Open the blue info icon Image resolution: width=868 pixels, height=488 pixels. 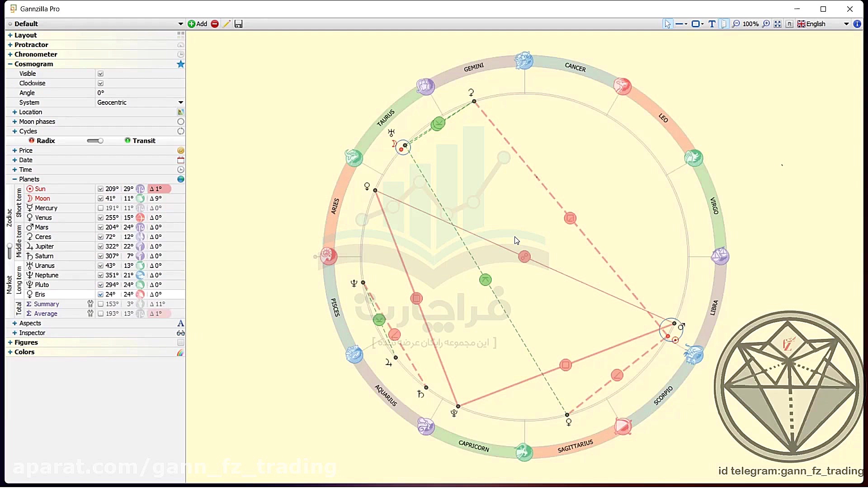[x=857, y=24]
